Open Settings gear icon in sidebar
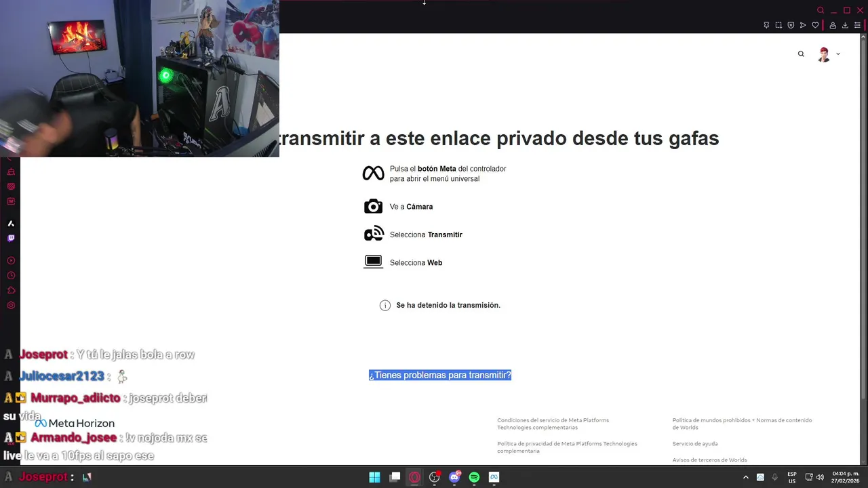This screenshot has width=868, height=488. point(11,305)
